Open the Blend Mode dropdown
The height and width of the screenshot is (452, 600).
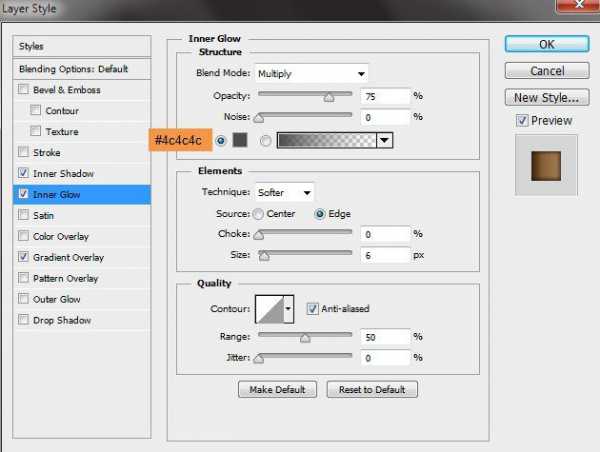311,73
